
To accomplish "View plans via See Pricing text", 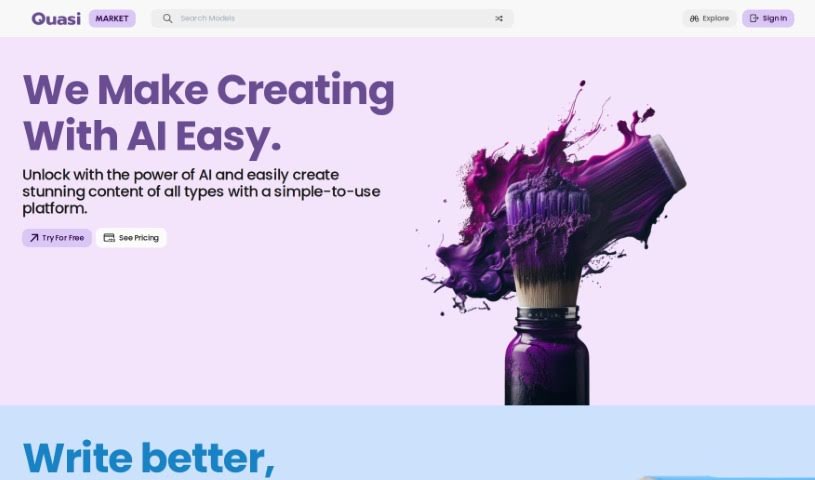I will point(139,238).
